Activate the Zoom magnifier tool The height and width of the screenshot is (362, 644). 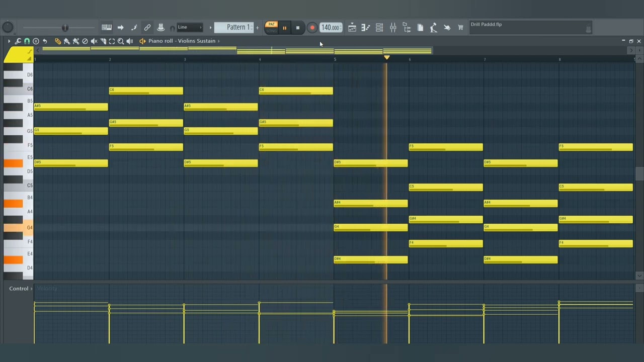click(x=121, y=41)
